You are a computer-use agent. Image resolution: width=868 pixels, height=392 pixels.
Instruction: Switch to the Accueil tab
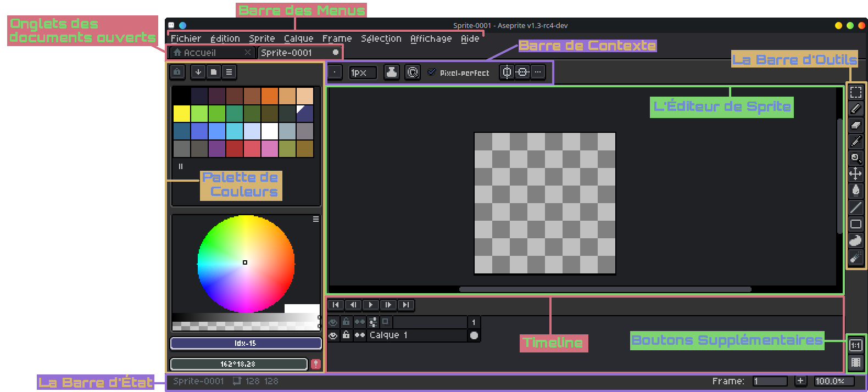(200, 53)
